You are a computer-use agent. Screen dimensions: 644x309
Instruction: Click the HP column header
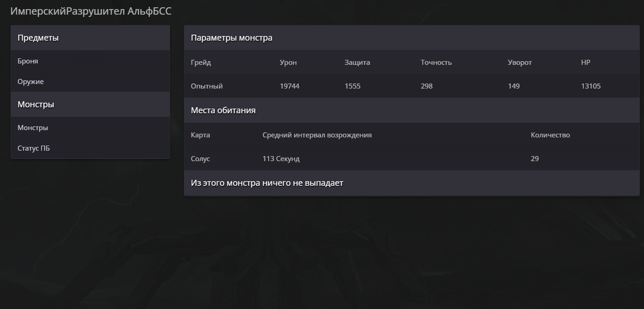point(586,63)
